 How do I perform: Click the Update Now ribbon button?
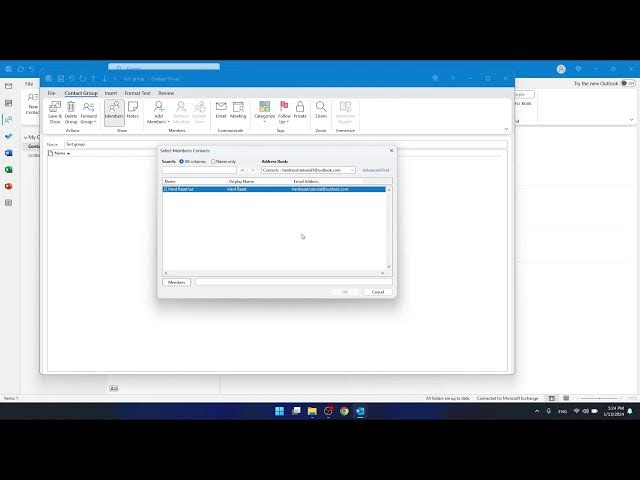(200, 113)
